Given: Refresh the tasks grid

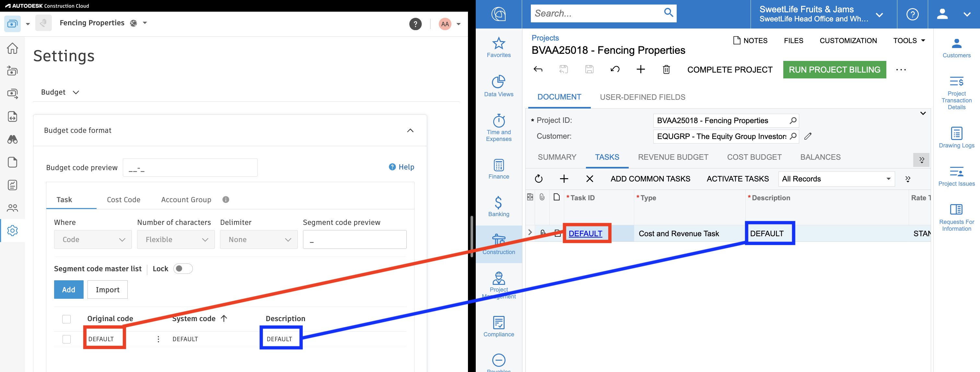Looking at the screenshot, I should coord(538,179).
